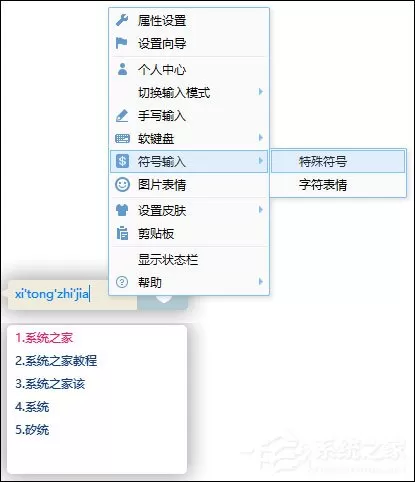This screenshot has height=482, width=415.
Task: Open 个人中心 via the person icon
Action: [x=122, y=69]
